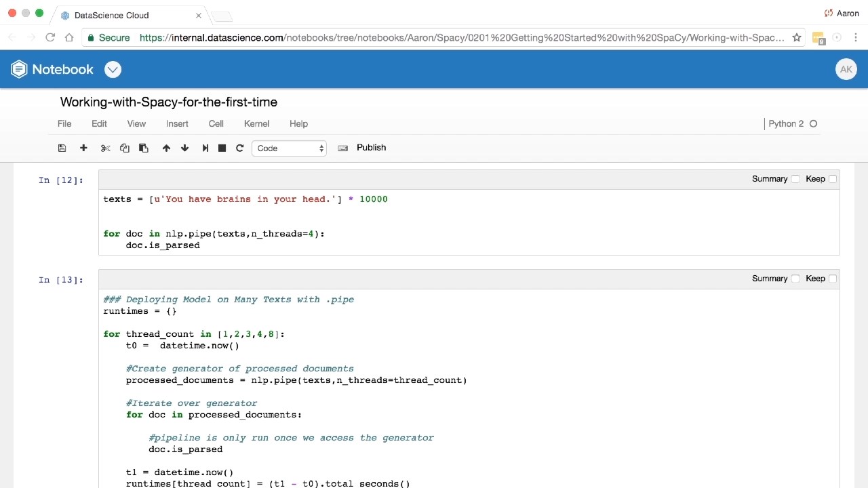The height and width of the screenshot is (488, 868).
Task: Restart the kernel with the circular arrow icon
Action: pyautogui.click(x=239, y=148)
